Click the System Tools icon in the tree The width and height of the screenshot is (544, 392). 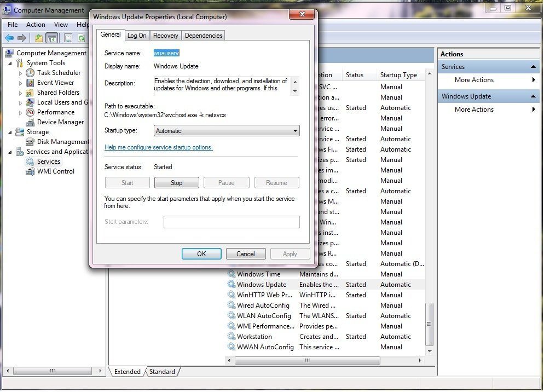tap(20, 63)
